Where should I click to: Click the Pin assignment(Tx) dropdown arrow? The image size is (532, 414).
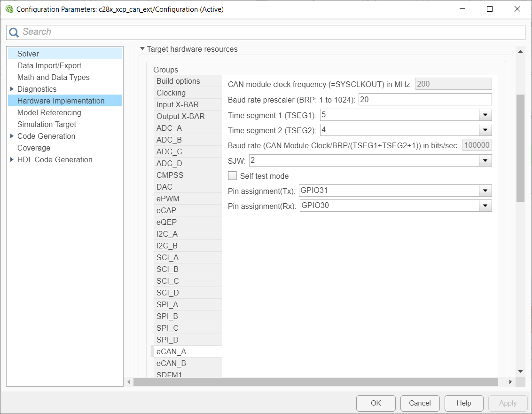(x=485, y=191)
